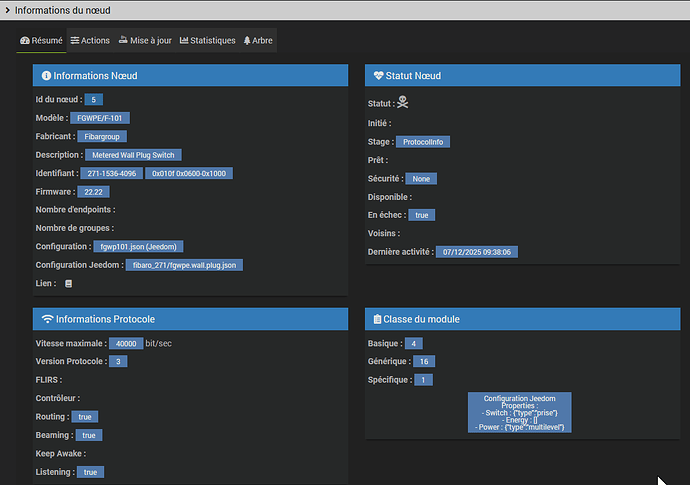Collapse the Informations du nœud section arrow
Screen dimensions: 690x485
tap(7, 10)
